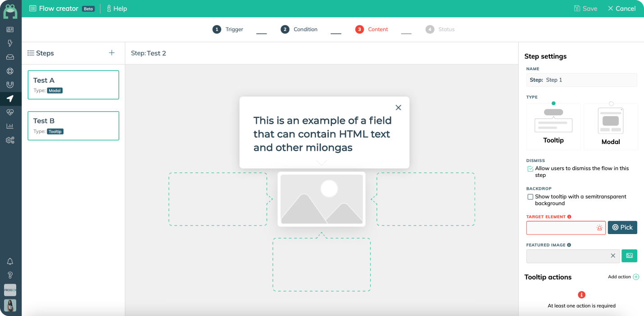
Task: Click the siren icon in Target Element field
Action: 599,228
